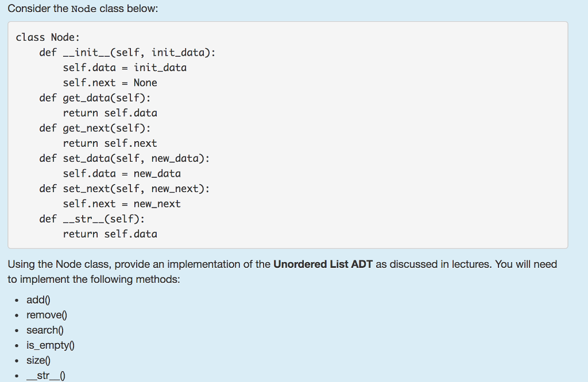Click the self.data = new_data line

coord(122,173)
